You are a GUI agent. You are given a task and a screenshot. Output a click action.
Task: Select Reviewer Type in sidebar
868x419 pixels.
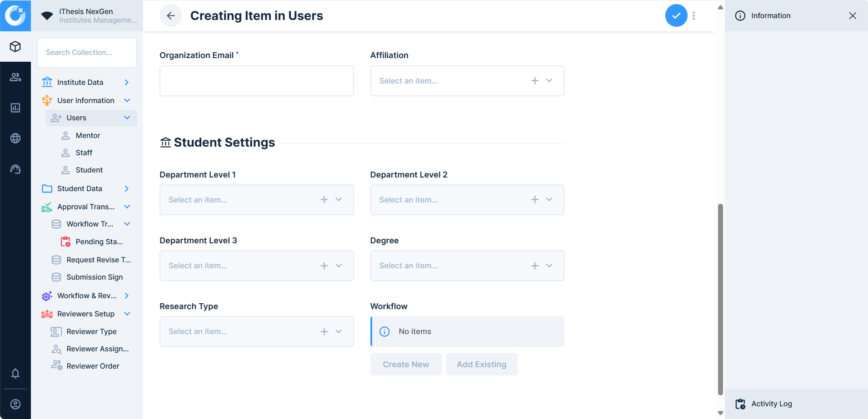[x=91, y=331]
